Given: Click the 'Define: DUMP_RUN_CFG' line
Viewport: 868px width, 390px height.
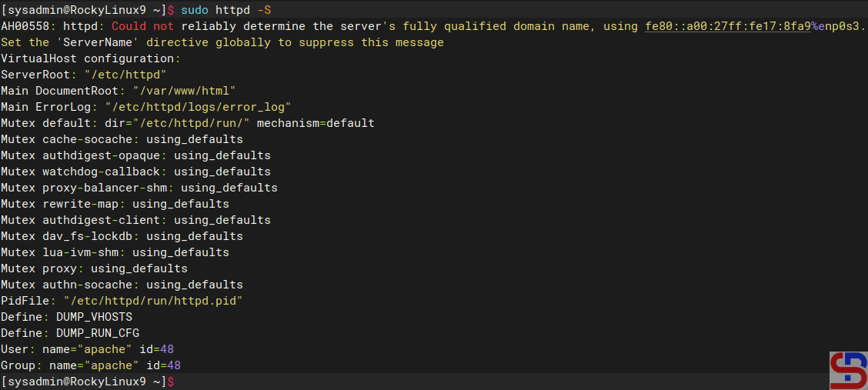Looking at the screenshot, I should pos(70,333).
